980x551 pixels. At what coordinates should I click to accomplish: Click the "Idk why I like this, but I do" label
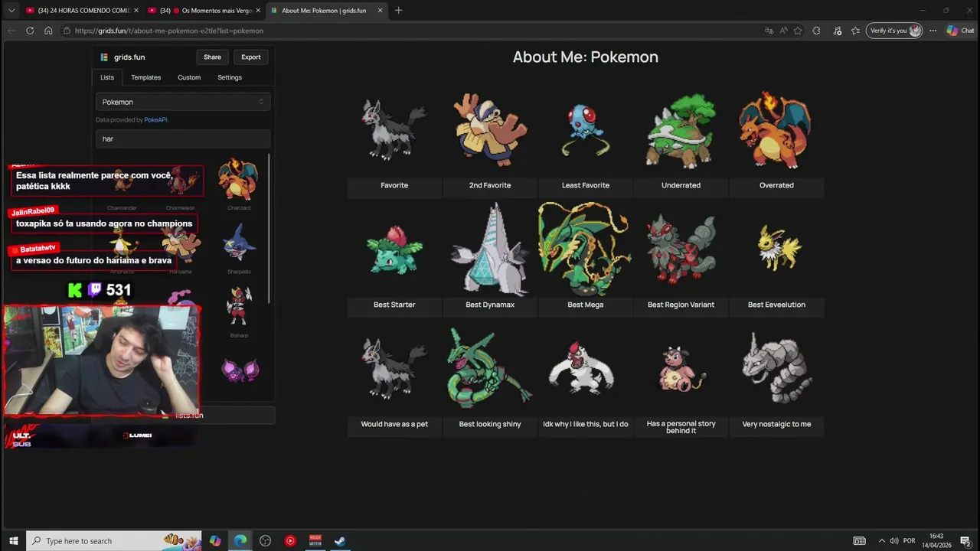[586, 424]
